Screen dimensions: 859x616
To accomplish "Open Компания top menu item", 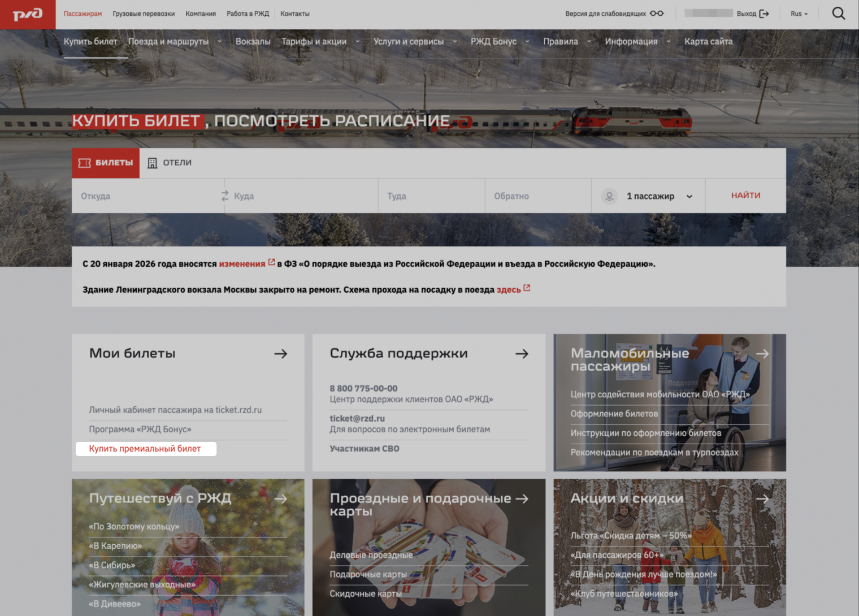I will tap(201, 14).
